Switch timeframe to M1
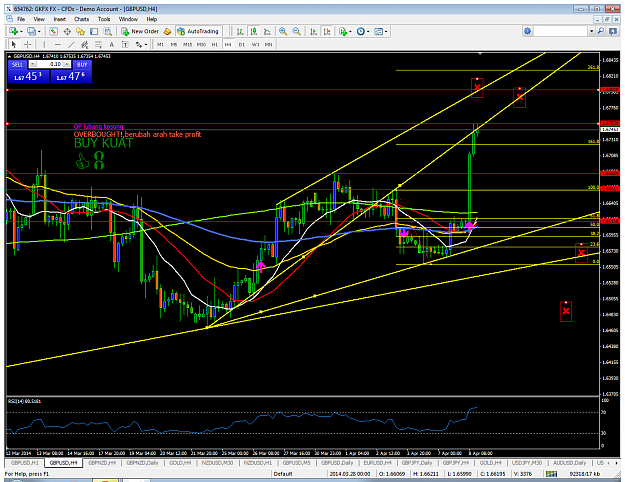This screenshot has height=482, width=625. [160, 45]
